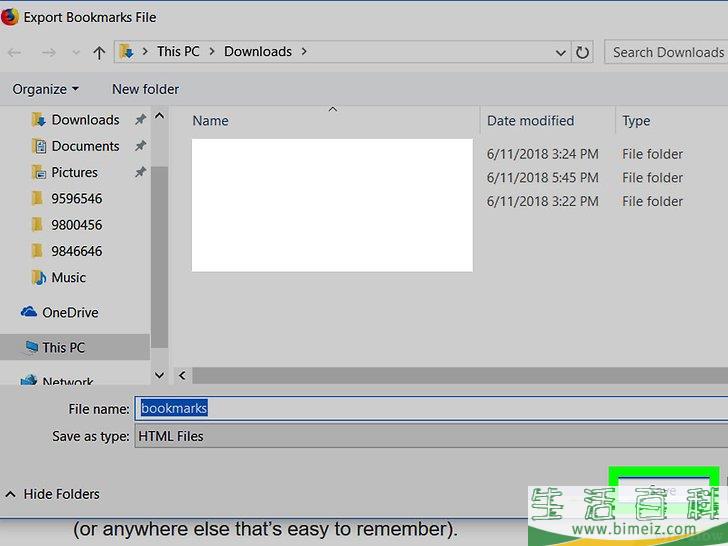Click the OneDrive cloud icon in sidebar
This screenshot has width=728, height=546.
[x=29, y=313]
